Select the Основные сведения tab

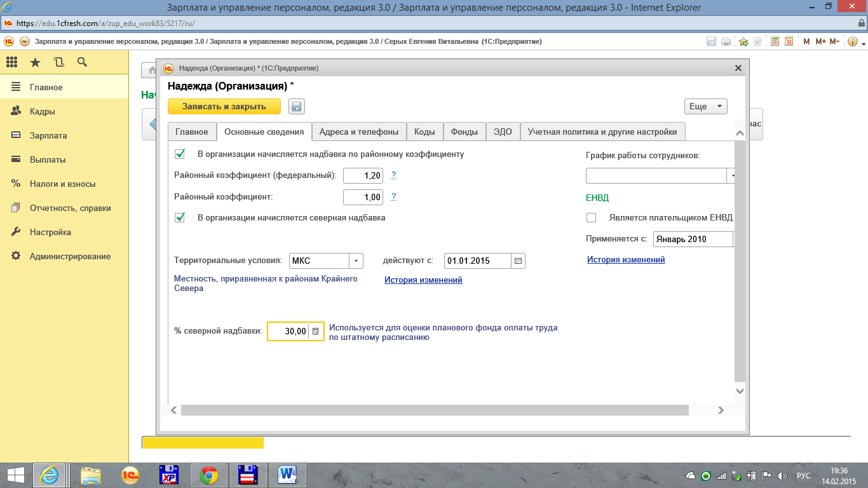click(x=264, y=132)
